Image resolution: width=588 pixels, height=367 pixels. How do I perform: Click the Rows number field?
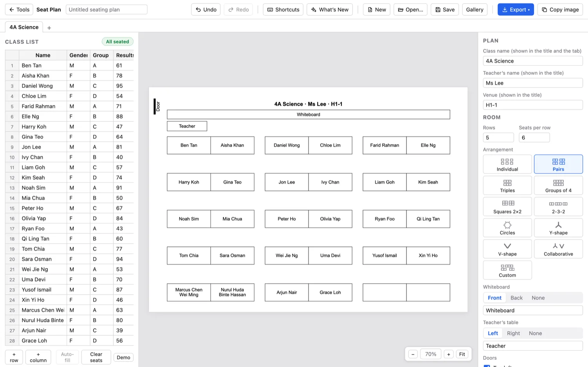click(498, 137)
